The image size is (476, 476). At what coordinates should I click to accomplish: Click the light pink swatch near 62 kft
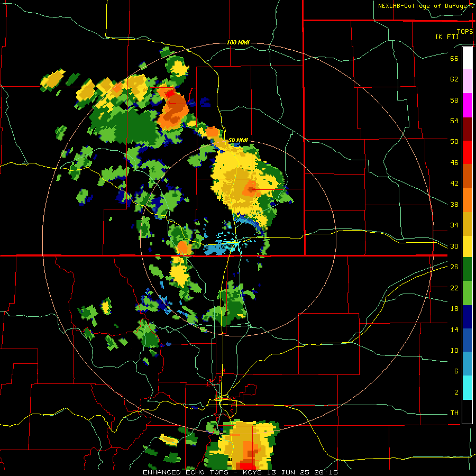coord(467,81)
